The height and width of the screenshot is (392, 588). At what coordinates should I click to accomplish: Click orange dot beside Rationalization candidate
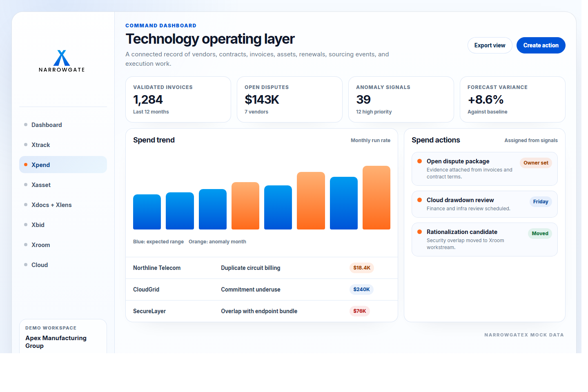coord(419,232)
